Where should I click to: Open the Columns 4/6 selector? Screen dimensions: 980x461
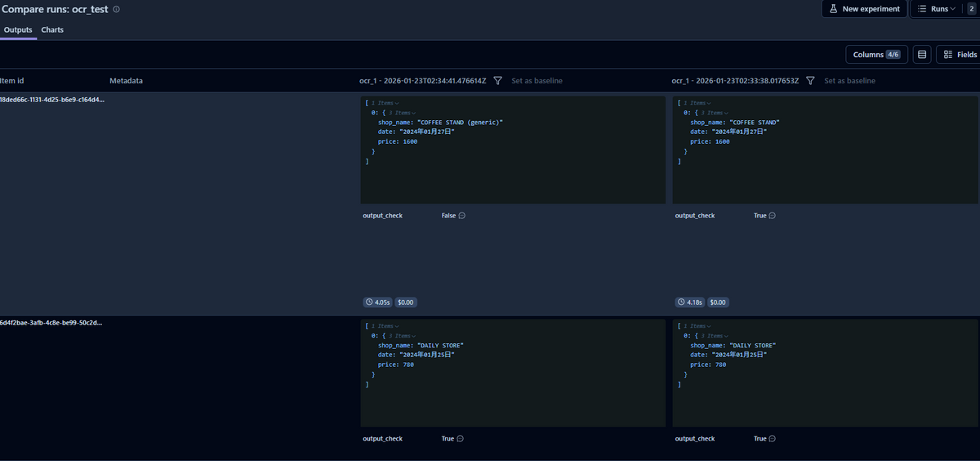(x=876, y=55)
